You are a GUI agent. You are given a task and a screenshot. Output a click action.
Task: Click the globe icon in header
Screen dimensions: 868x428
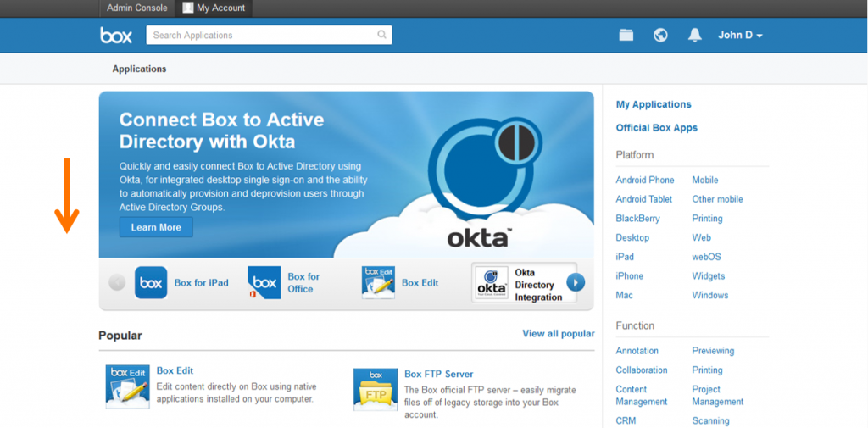click(x=660, y=35)
